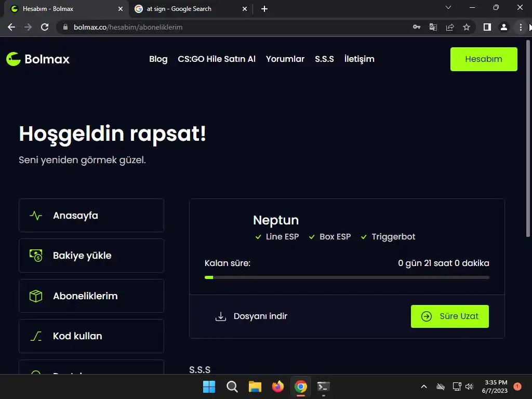Viewport: 532px width, 399px height.
Task: Click the address bar URL field
Action: [x=234, y=27]
